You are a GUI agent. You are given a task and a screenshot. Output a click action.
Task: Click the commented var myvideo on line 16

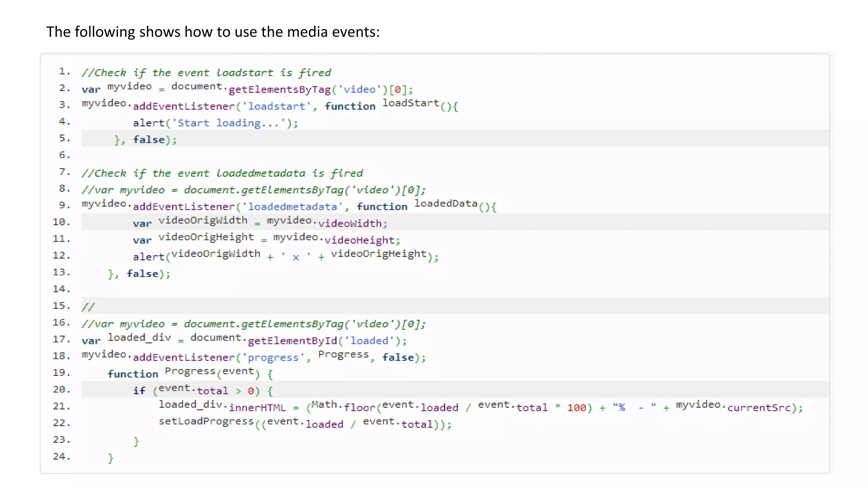coord(253,324)
